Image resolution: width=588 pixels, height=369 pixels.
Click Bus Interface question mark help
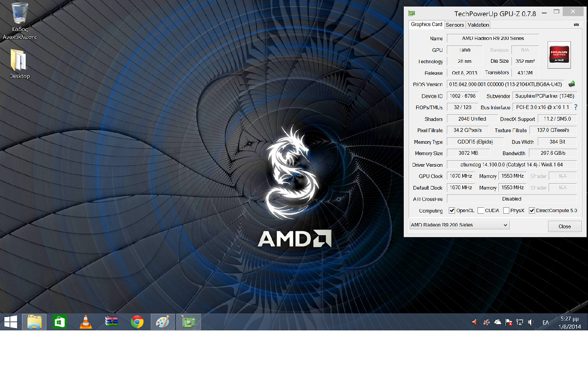(x=576, y=107)
